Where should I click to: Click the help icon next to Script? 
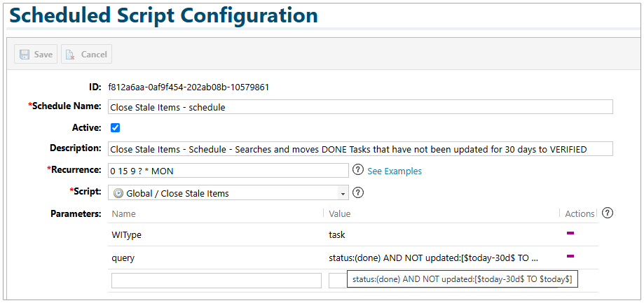click(358, 192)
